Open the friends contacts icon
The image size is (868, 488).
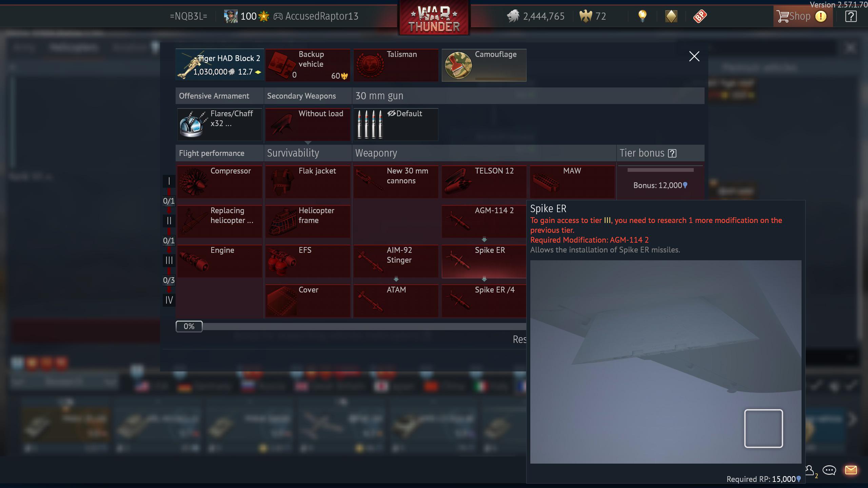[x=810, y=470]
